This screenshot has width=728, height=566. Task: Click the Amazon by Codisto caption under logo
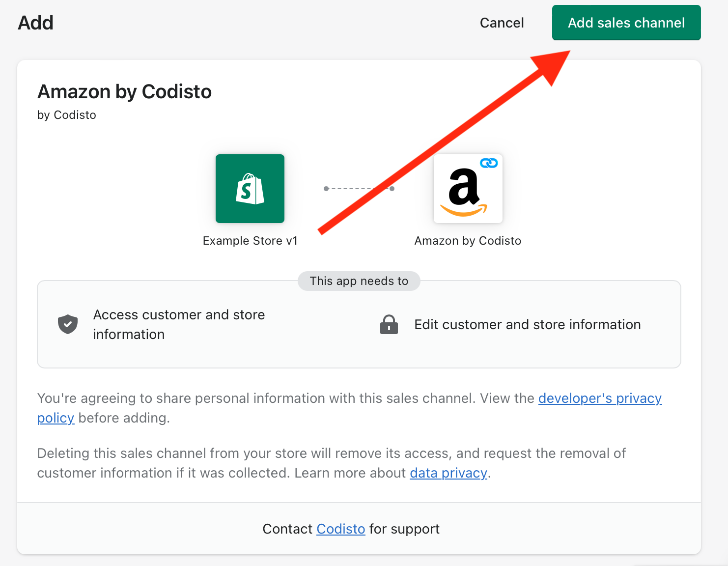468,241
